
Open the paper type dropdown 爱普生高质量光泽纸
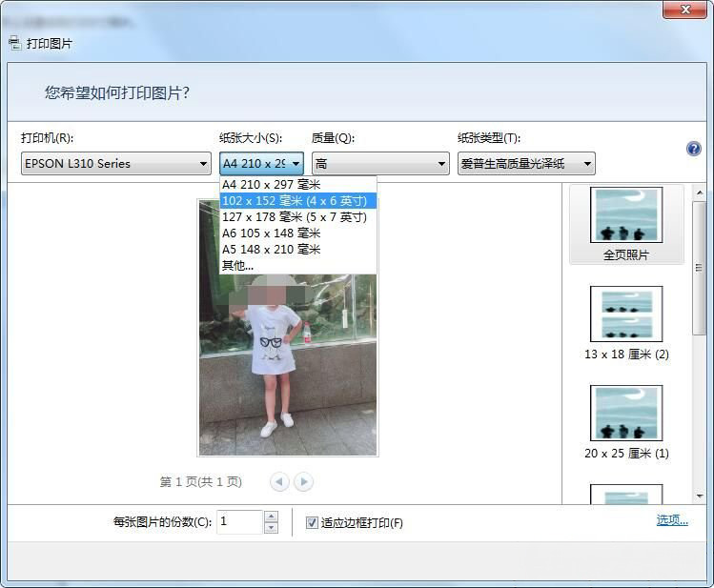point(526,163)
